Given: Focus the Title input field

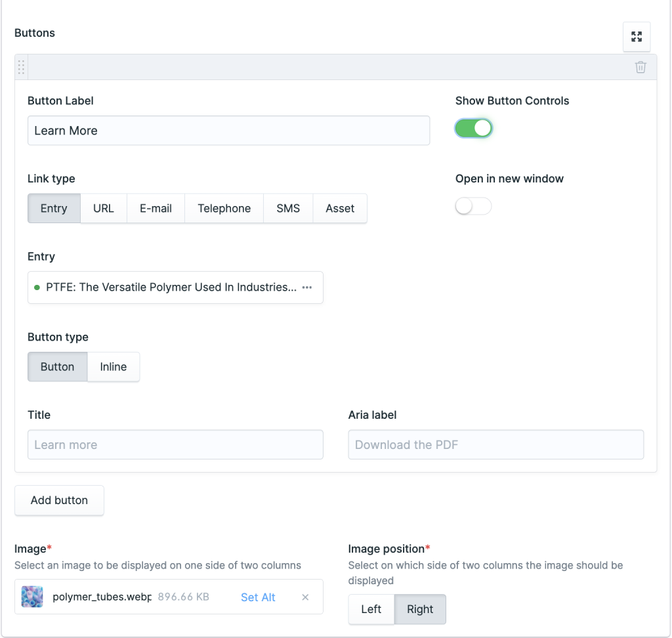Looking at the screenshot, I should coord(175,444).
